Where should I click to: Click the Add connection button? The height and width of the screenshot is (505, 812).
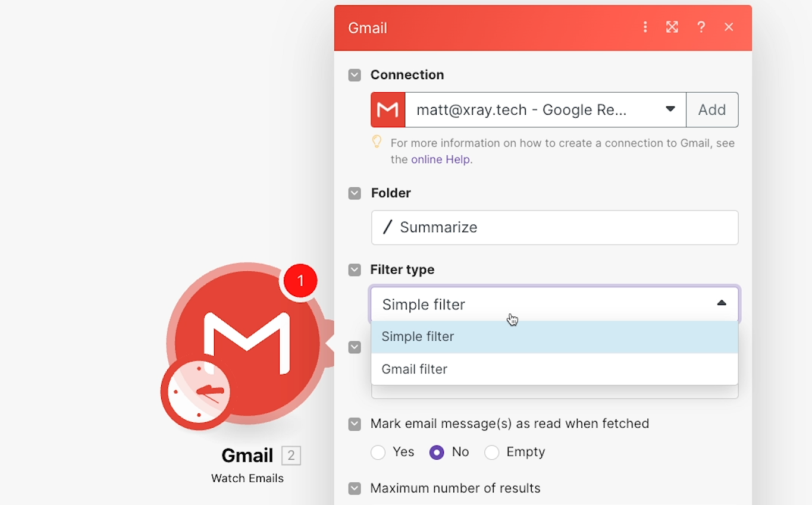click(712, 109)
